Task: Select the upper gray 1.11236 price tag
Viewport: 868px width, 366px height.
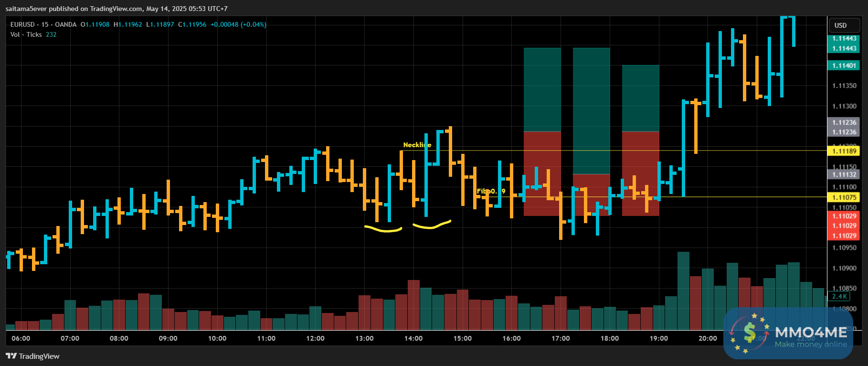Action: pyautogui.click(x=844, y=122)
